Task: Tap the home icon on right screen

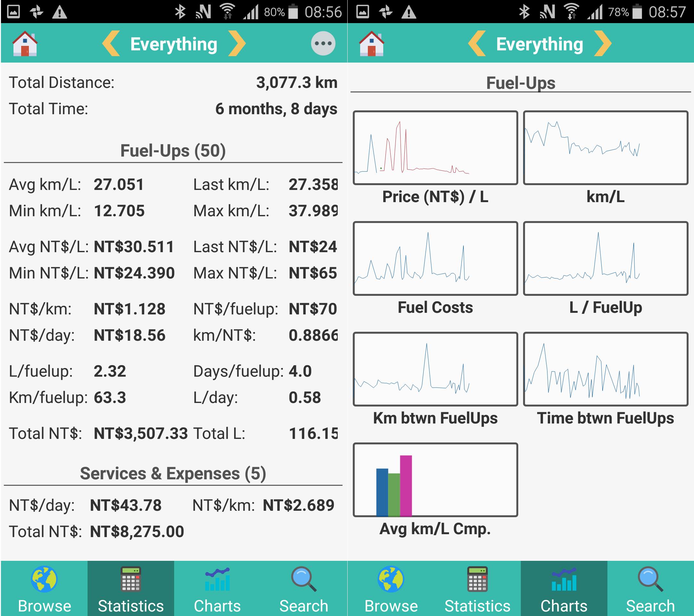Action: coord(371,43)
